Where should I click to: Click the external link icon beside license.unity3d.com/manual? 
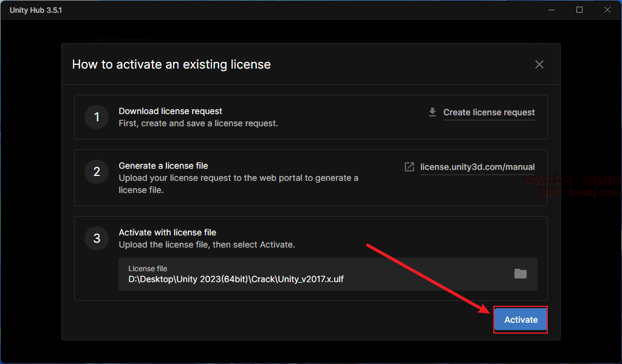[409, 167]
